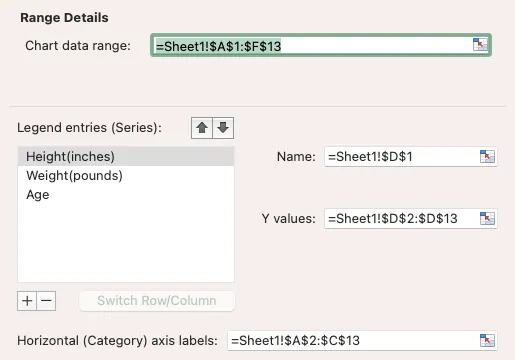Click in the series Name field

coord(411,156)
